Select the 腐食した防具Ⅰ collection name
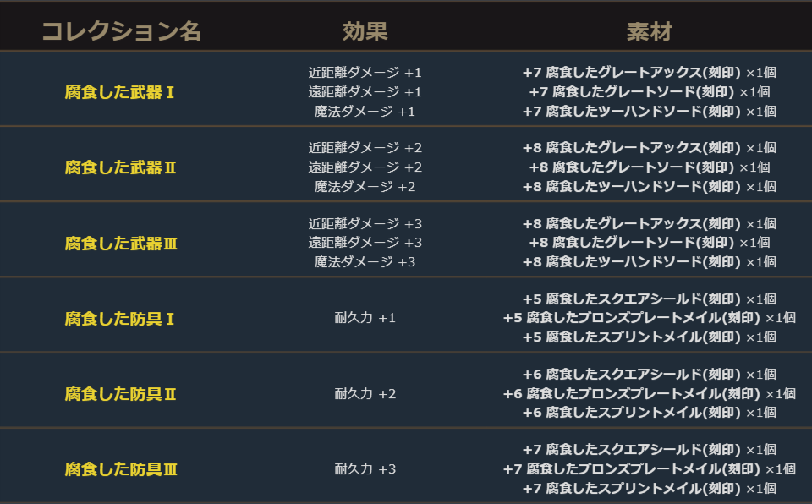Image resolution: width=812 pixels, height=504 pixels. (121, 318)
